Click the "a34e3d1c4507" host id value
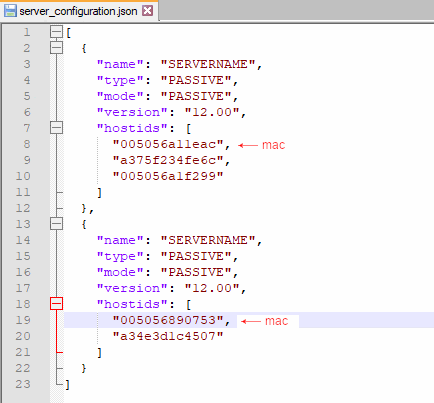The width and height of the screenshot is (434, 403). (x=168, y=336)
